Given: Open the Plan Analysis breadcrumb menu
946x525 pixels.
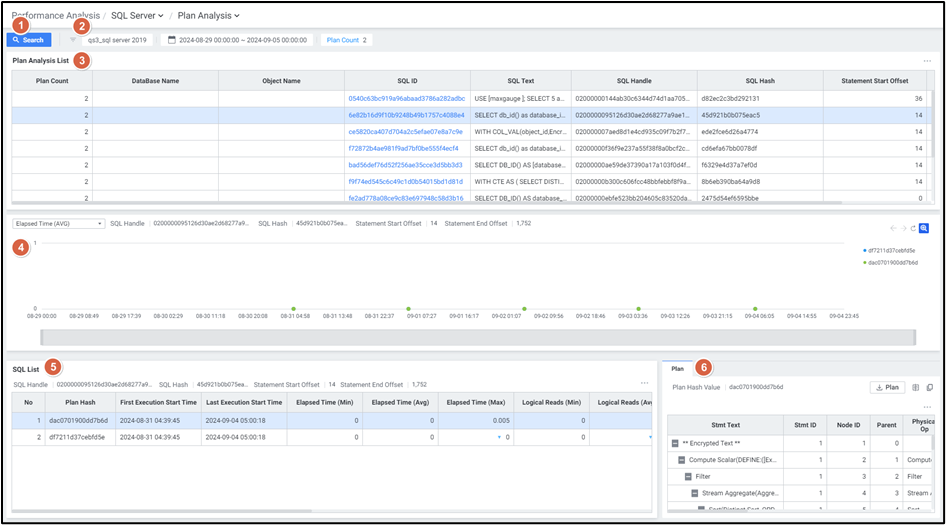Looking at the screenshot, I should 208,15.
